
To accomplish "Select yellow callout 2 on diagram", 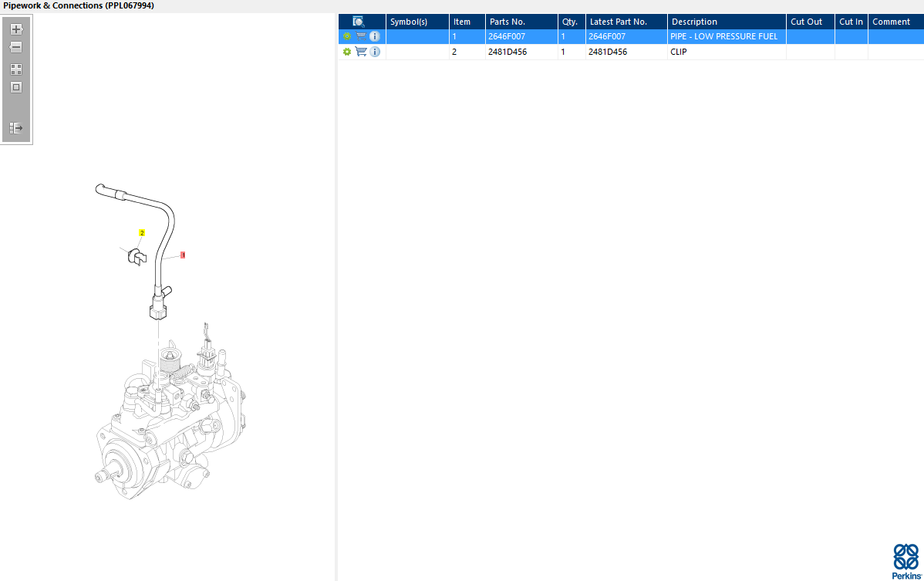I will [141, 233].
